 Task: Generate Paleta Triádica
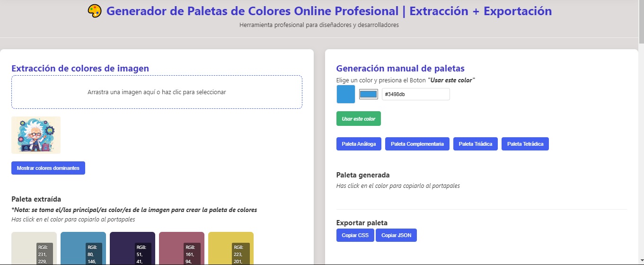coord(476,144)
